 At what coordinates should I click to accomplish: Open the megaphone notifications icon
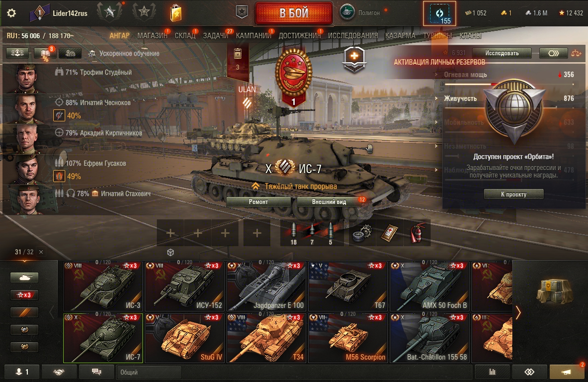[566, 372]
